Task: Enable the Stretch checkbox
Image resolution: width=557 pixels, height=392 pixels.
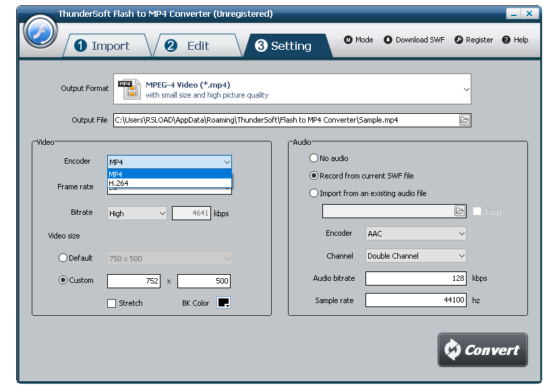Action: (111, 303)
